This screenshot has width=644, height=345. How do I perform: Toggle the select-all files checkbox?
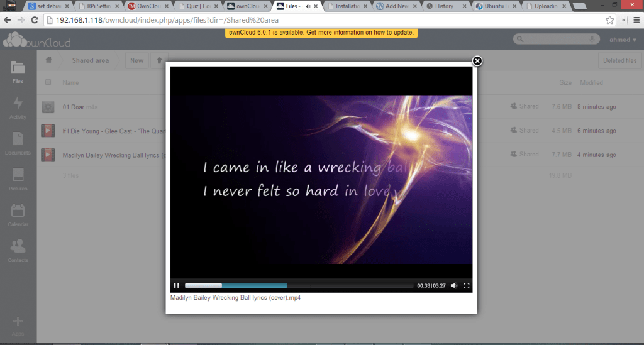point(48,82)
